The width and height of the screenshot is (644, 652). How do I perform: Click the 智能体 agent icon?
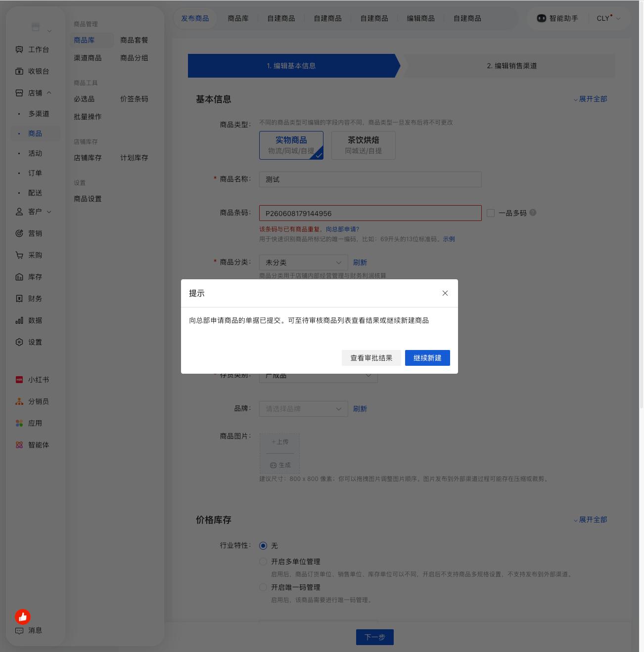coord(19,445)
